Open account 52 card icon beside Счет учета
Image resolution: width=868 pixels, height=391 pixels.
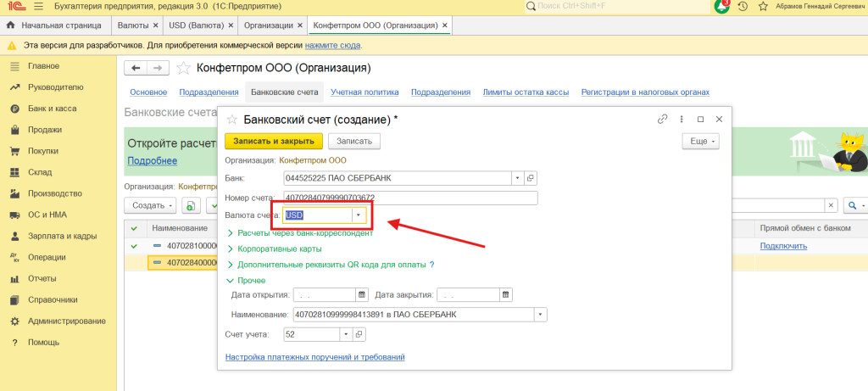[359, 334]
